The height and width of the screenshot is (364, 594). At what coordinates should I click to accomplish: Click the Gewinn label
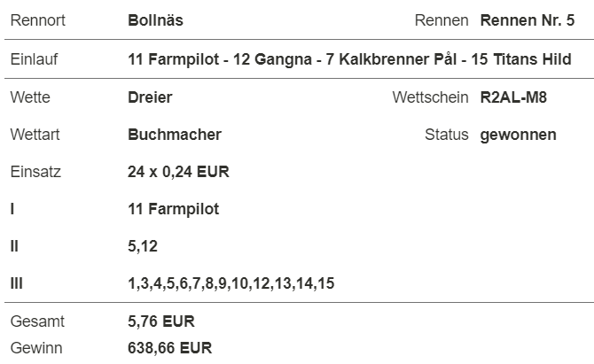36,348
